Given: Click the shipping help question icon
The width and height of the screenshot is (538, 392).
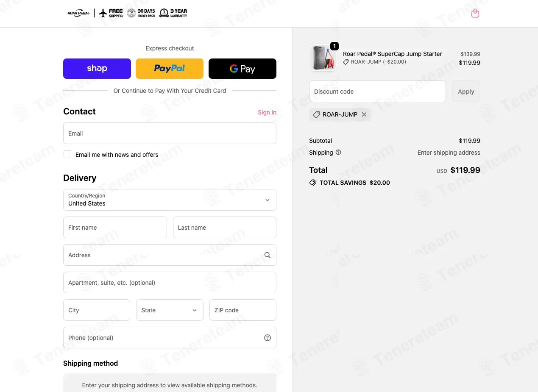Looking at the screenshot, I should 338,153.
